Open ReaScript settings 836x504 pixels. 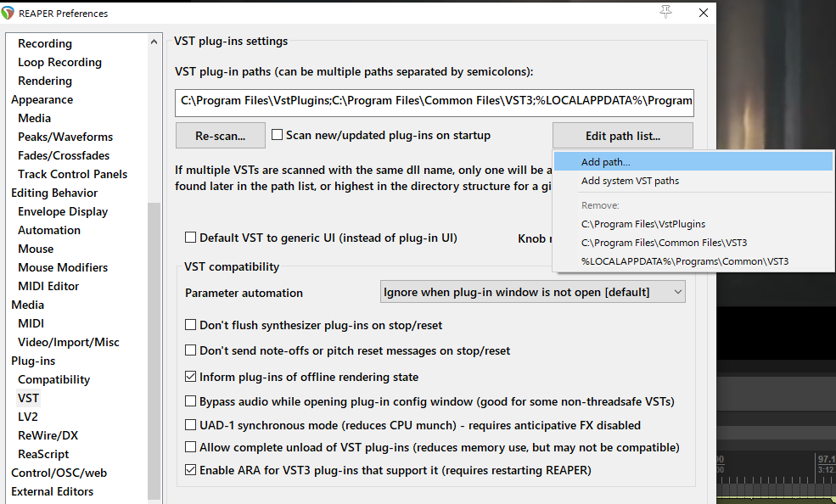click(43, 453)
